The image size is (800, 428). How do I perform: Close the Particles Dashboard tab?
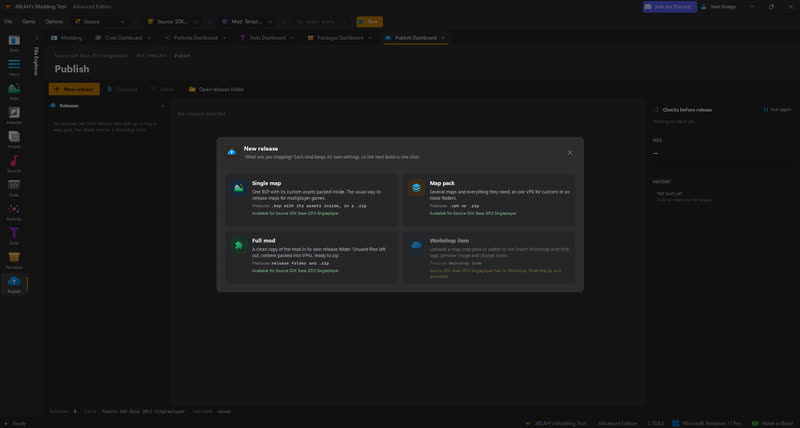(x=224, y=38)
